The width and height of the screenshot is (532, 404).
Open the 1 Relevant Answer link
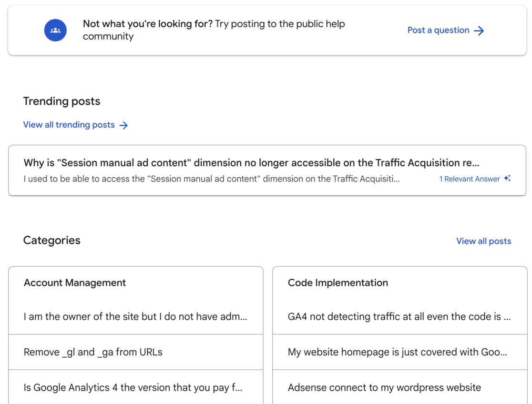(470, 179)
